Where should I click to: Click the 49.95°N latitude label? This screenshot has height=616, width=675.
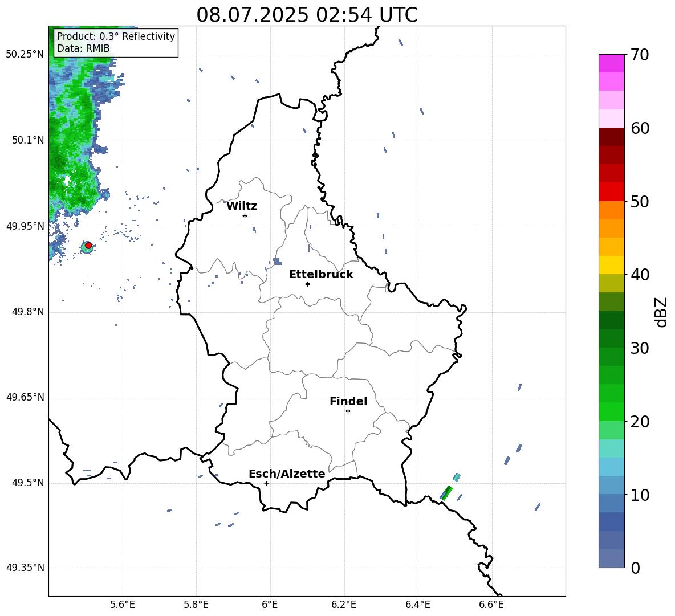[25, 226]
